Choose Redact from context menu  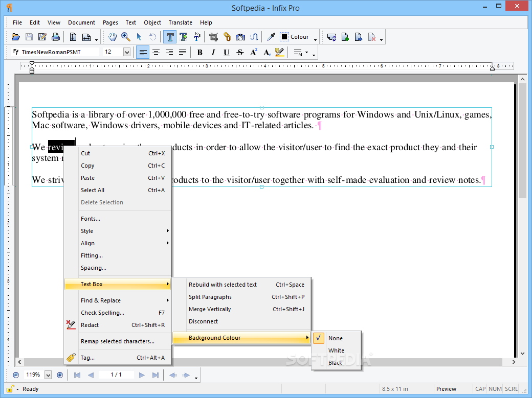coord(117,325)
